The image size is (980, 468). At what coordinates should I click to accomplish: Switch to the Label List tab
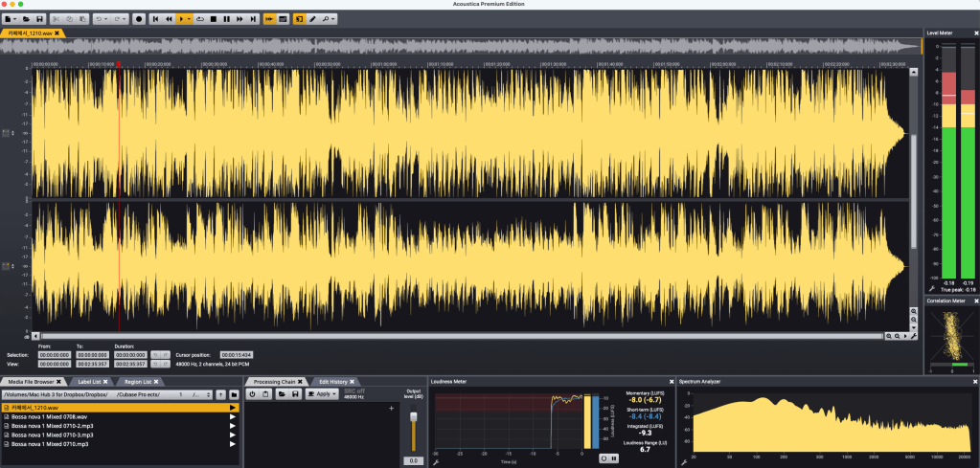[94, 381]
